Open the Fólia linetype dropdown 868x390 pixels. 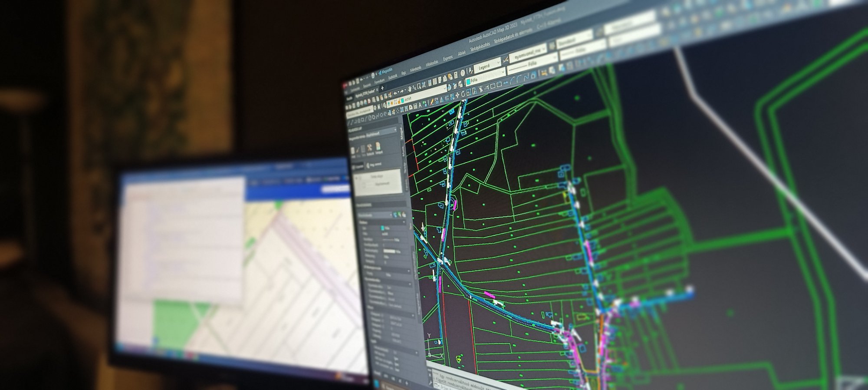[554, 58]
